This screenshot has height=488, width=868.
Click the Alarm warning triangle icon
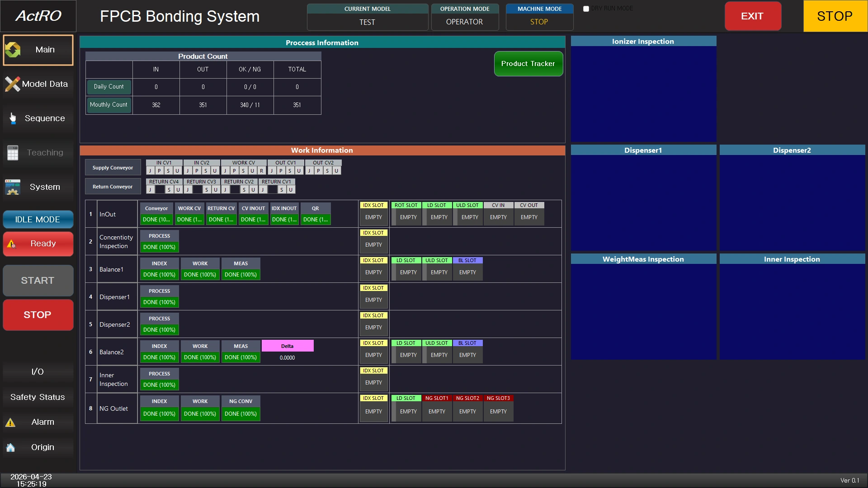coord(10,422)
